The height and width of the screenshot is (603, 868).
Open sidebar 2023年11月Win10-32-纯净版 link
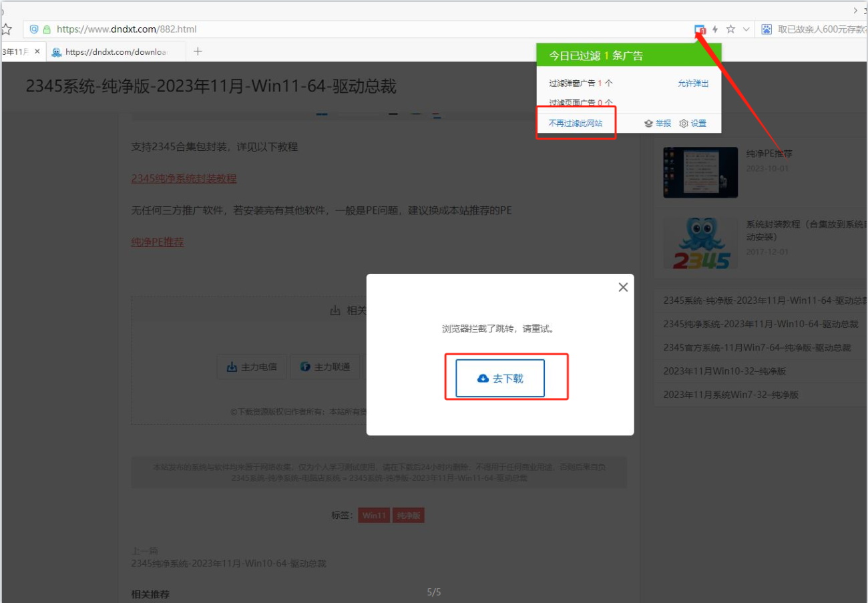pos(724,371)
